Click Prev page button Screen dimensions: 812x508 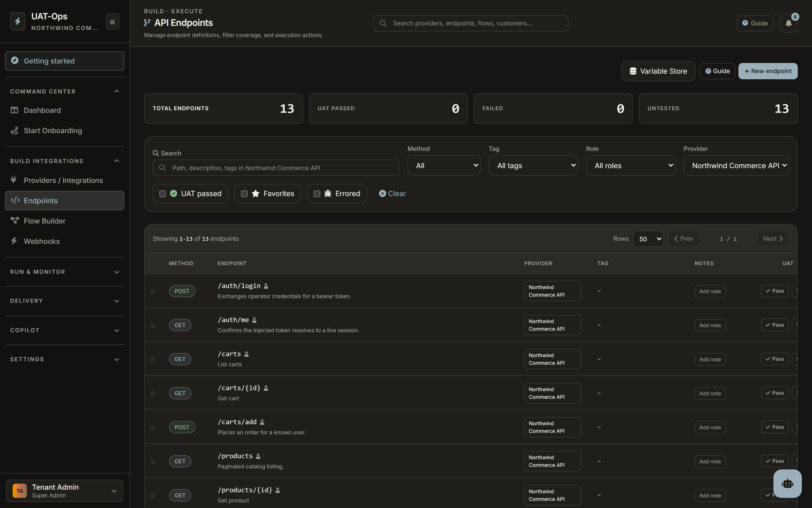pyautogui.click(x=684, y=239)
